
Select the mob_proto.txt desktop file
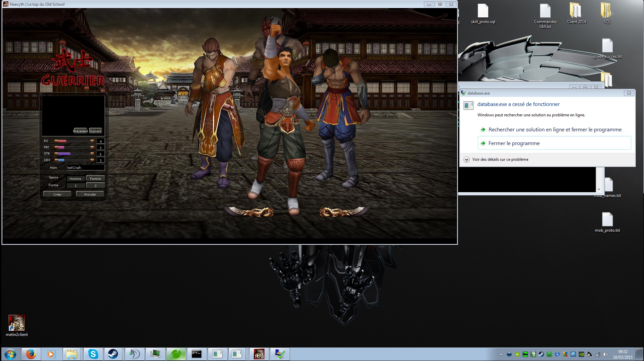[607, 222]
